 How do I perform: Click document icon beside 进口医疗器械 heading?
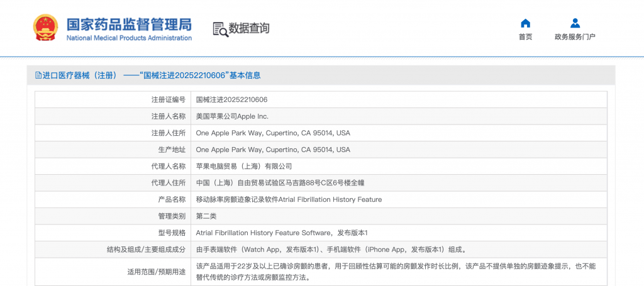38,75
